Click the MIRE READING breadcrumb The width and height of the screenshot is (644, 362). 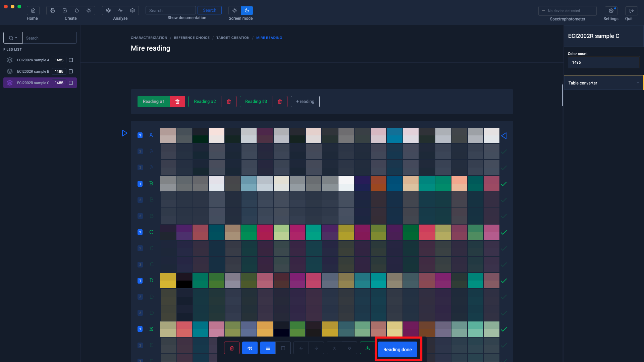point(269,38)
